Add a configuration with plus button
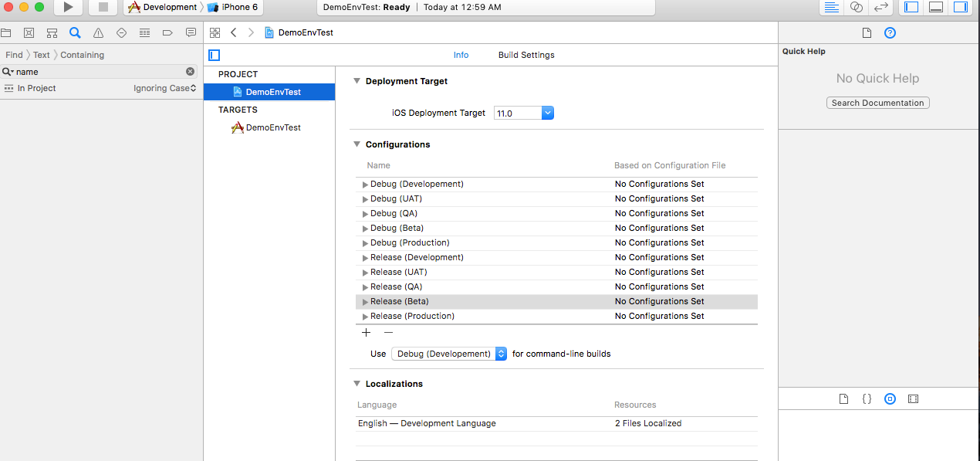Image resolution: width=980 pixels, height=461 pixels. [366, 333]
